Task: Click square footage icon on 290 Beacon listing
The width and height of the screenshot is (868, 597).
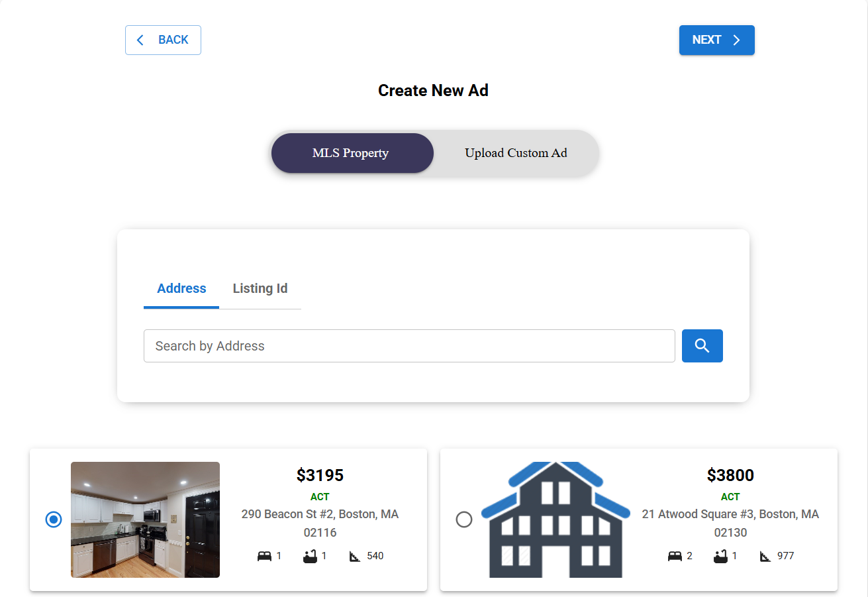Action: [x=355, y=556]
